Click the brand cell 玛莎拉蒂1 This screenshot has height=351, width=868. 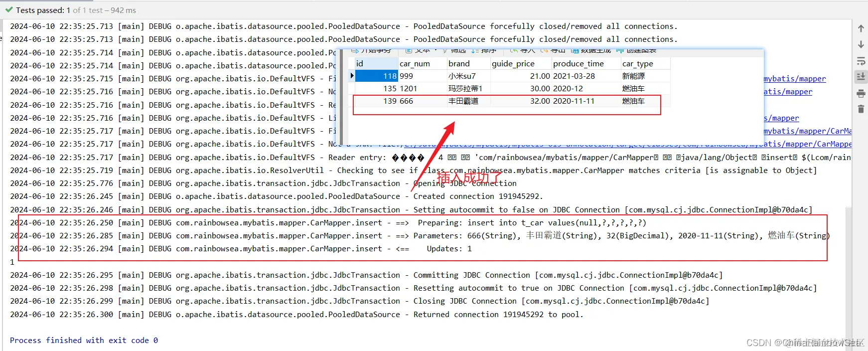pyautogui.click(x=468, y=88)
